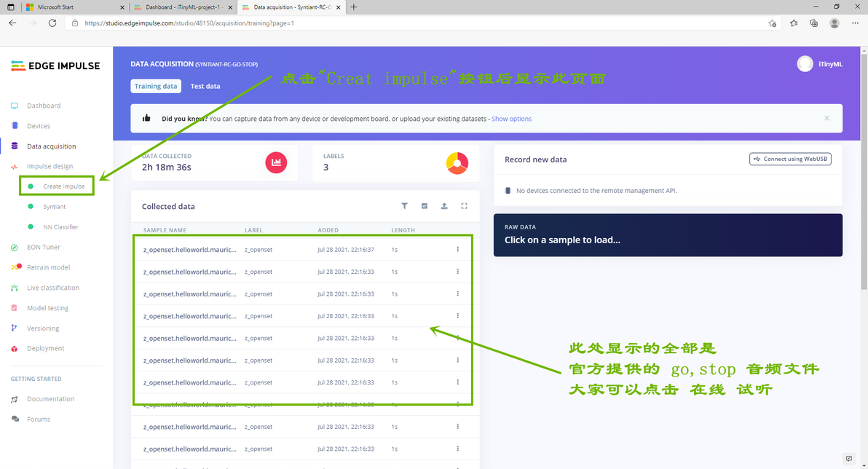Open Create impulse page
This screenshot has height=469, width=868.
pos(63,186)
